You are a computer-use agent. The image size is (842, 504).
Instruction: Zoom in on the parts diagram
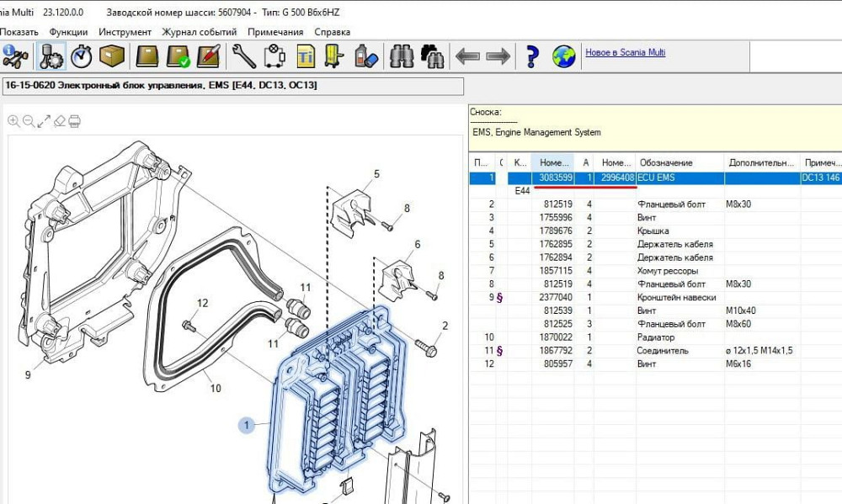pos(15,119)
